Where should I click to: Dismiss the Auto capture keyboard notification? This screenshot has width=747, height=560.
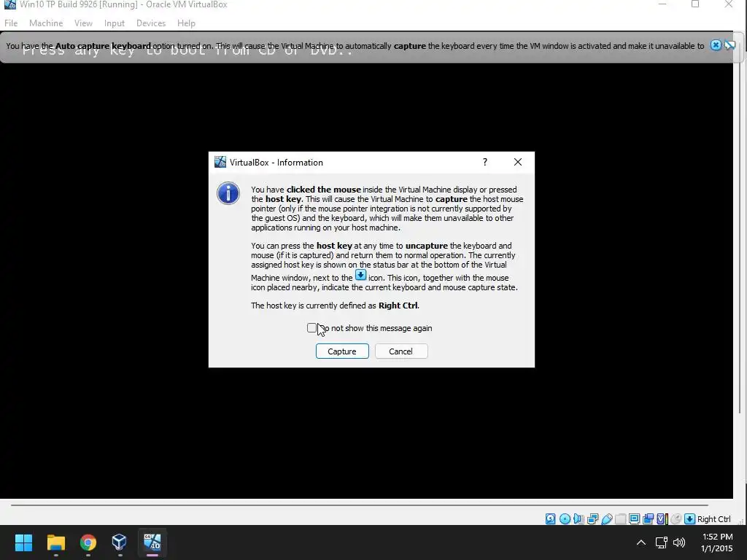tap(716, 45)
